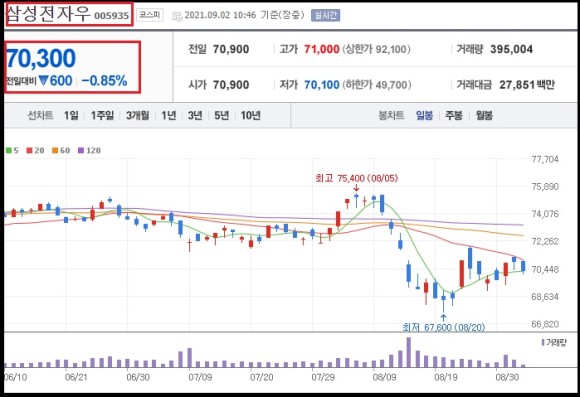Click the timestamp 2021.09.02 10:46
Screen dimensions: 580x397
(x=220, y=15)
